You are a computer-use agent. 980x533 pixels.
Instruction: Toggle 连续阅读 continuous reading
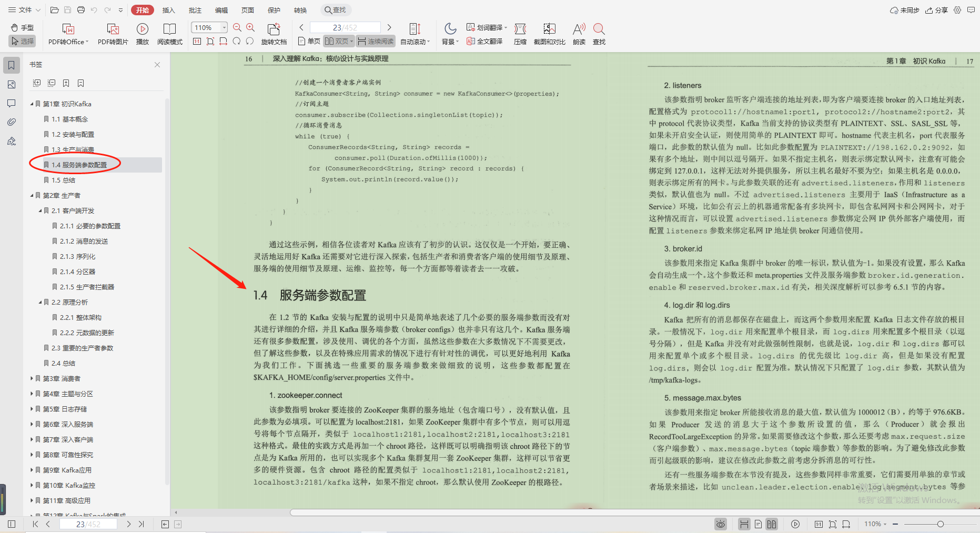(x=376, y=41)
